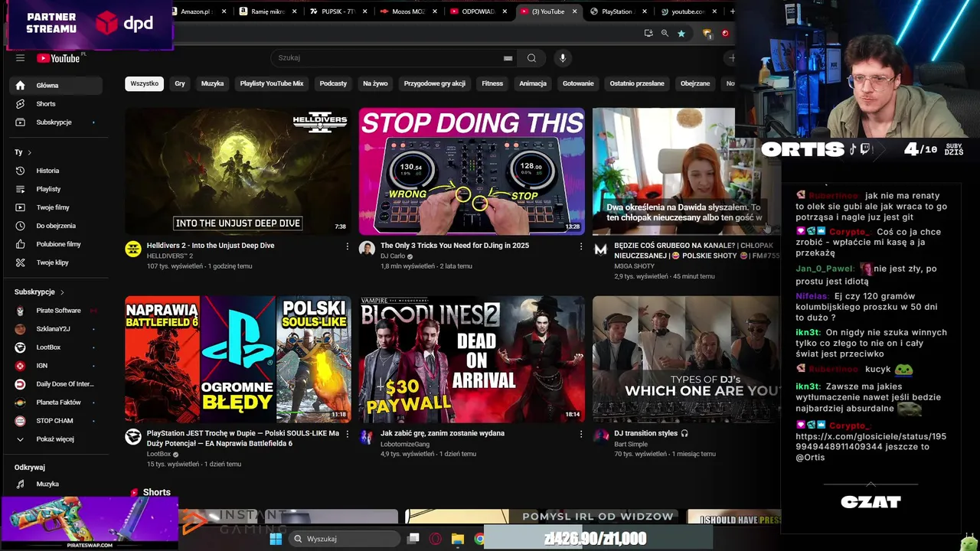The height and width of the screenshot is (551, 980).
Task: Open options menu for DJing tricks video
Action: pyautogui.click(x=581, y=246)
